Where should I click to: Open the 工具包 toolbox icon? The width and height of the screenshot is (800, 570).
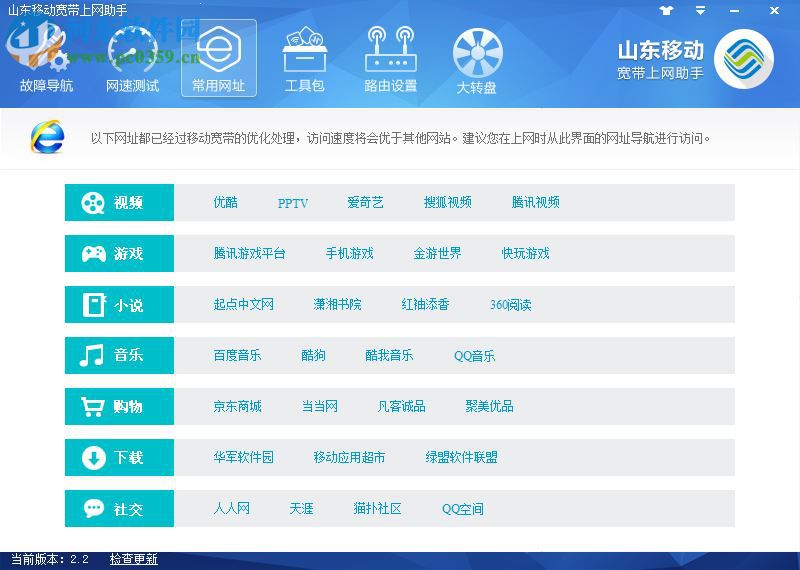(x=305, y=59)
